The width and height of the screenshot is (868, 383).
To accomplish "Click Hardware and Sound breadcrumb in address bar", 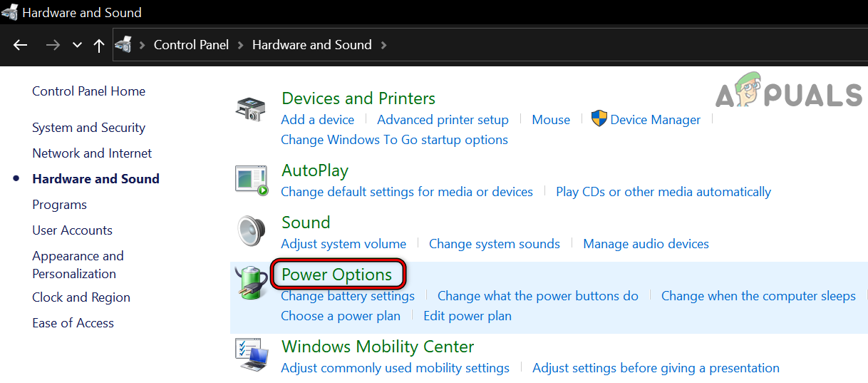I will click(x=311, y=45).
